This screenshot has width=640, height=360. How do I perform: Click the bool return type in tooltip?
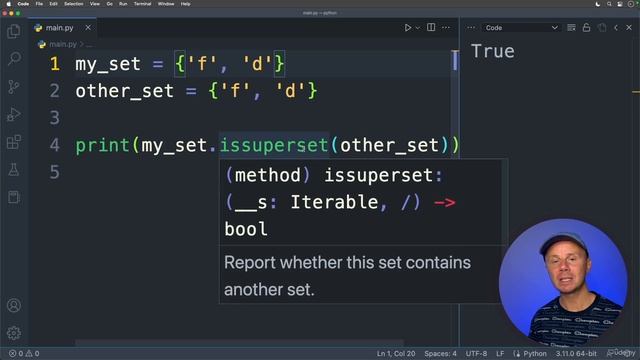click(x=246, y=229)
